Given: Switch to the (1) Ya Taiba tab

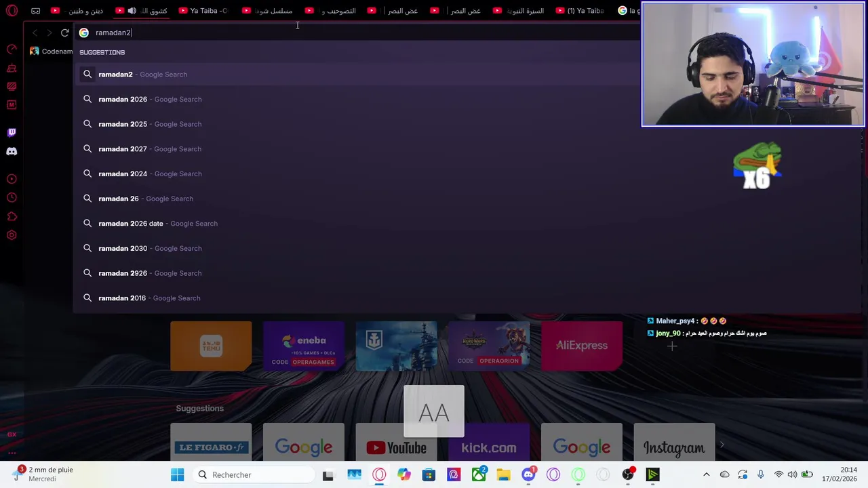Looking at the screenshot, I should [580, 11].
